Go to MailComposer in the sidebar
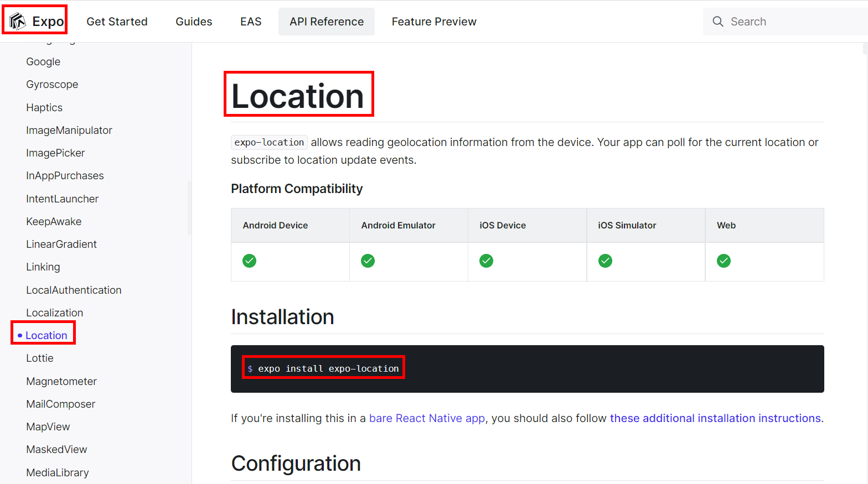The height and width of the screenshot is (484, 868). point(61,404)
